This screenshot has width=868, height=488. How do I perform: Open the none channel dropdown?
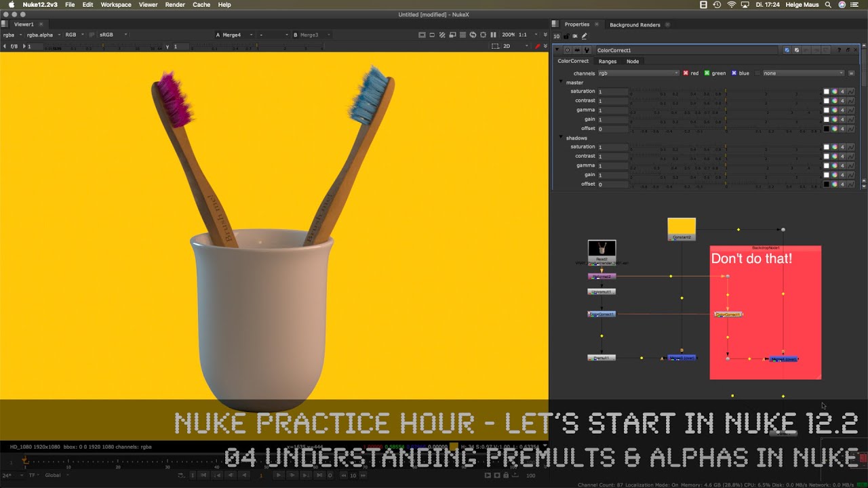(x=804, y=73)
